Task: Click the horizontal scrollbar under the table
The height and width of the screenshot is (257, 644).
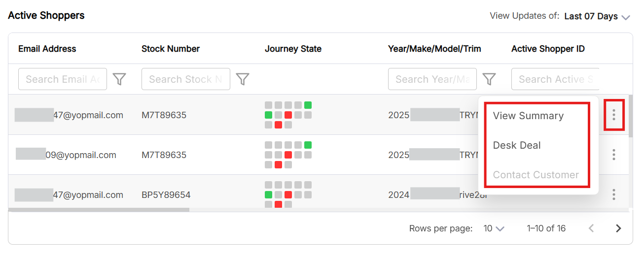Action: click(99, 210)
